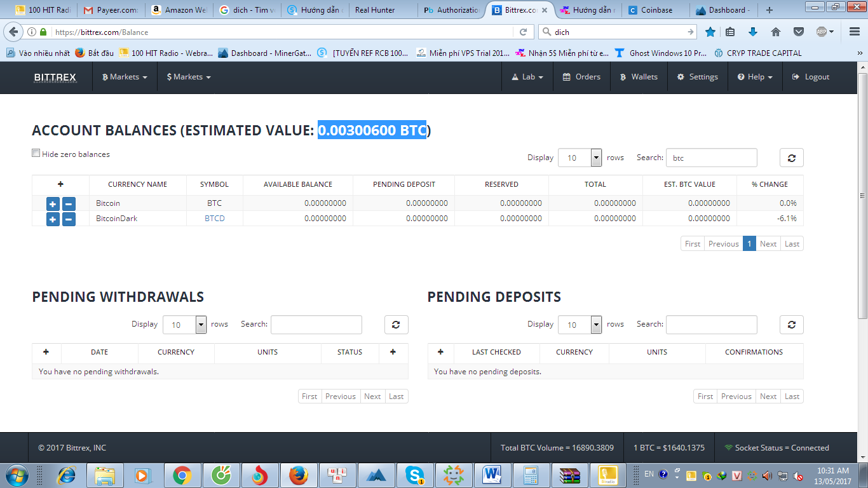Image resolution: width=868 pixels, height=488 pixels.
Task: Open the rows dropdown for pending deposits
Action: pyautogui.click(x=580, y=324)
